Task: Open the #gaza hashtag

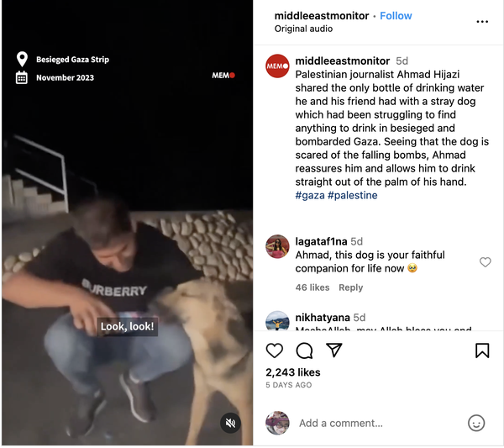Action: pyautogui.click(x=310, y=195)
